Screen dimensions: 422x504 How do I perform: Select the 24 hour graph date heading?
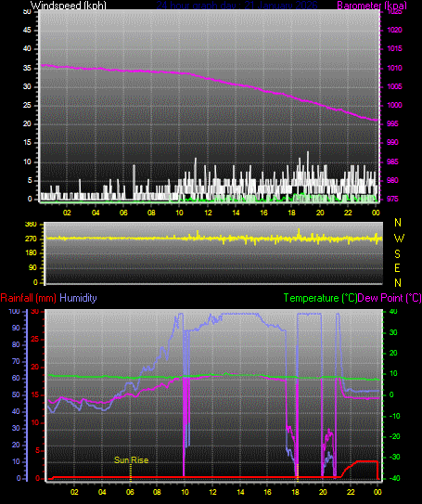(x=237, y=6)
